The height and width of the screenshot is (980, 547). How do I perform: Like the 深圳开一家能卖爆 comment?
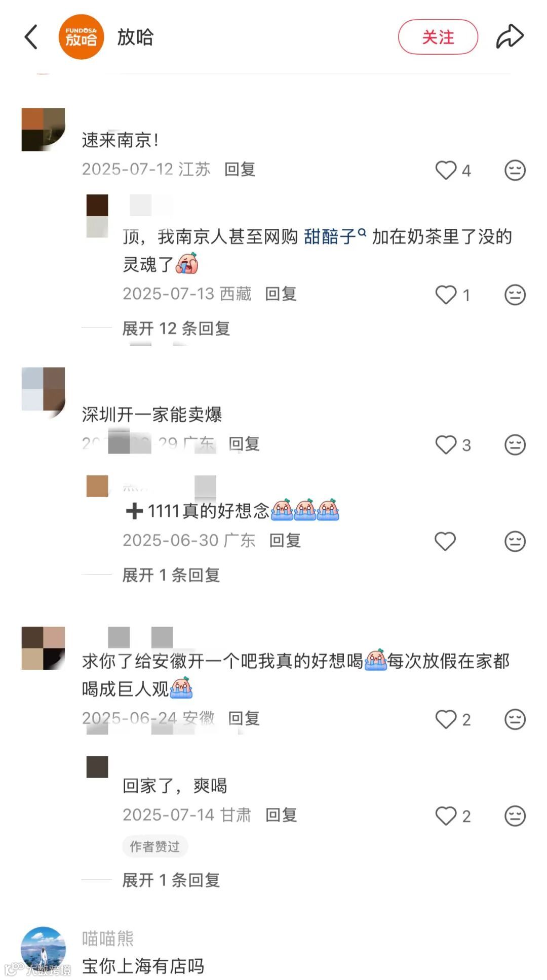(x=446, y=445)
